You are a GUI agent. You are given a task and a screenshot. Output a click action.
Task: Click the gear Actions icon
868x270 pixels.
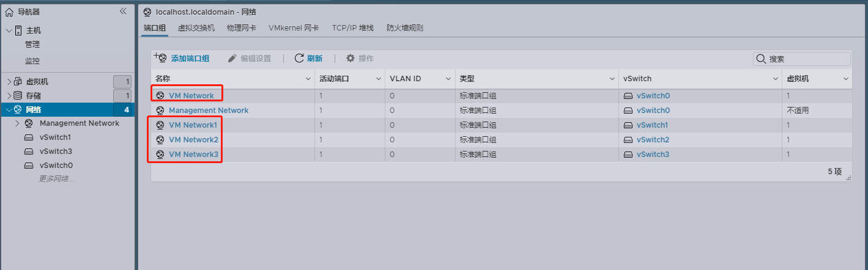[x=351, y=58]
